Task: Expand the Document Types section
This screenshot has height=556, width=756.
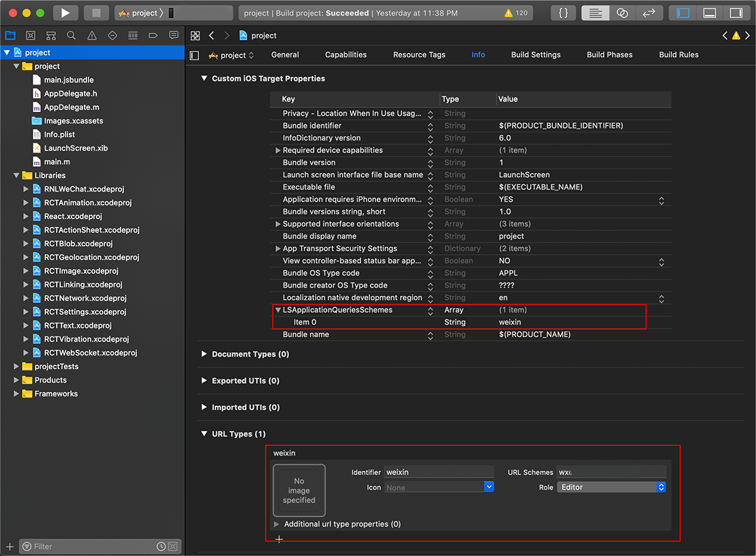Action: click(204, 354)
